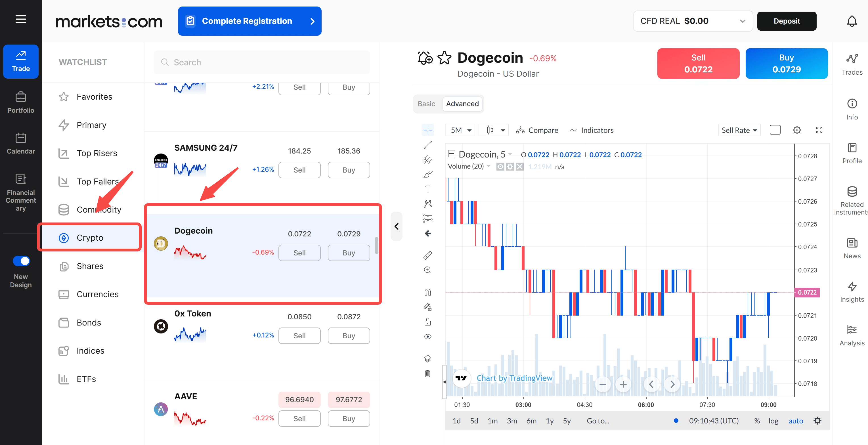Select the text annotation tool
This screenshot has height=445, width=868.
click(x=427, y=189)
